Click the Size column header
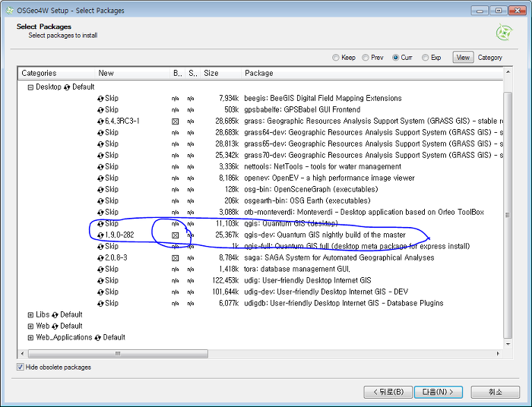The image size is (532, 407). (x=221, y=73)
